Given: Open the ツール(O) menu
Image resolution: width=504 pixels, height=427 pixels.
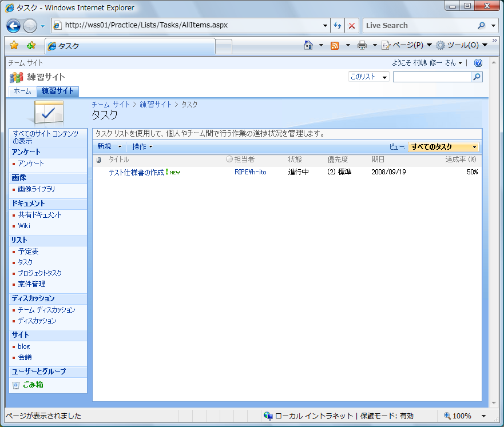Looking at the screenshot, I should [x=462, y=45].
